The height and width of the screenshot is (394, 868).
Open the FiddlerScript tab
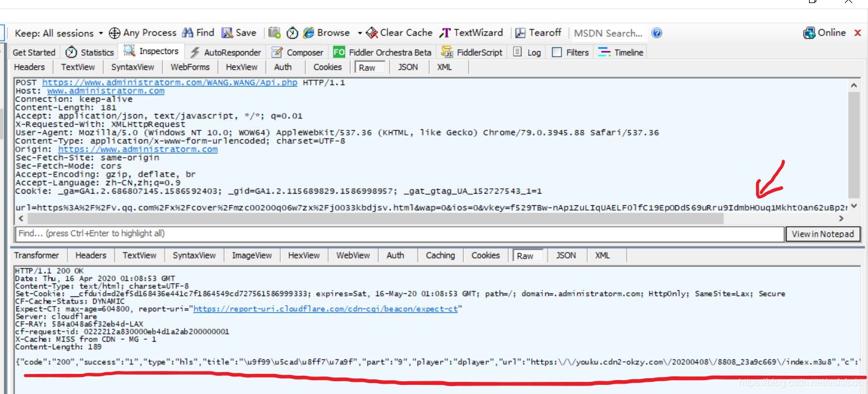(472, 52)
